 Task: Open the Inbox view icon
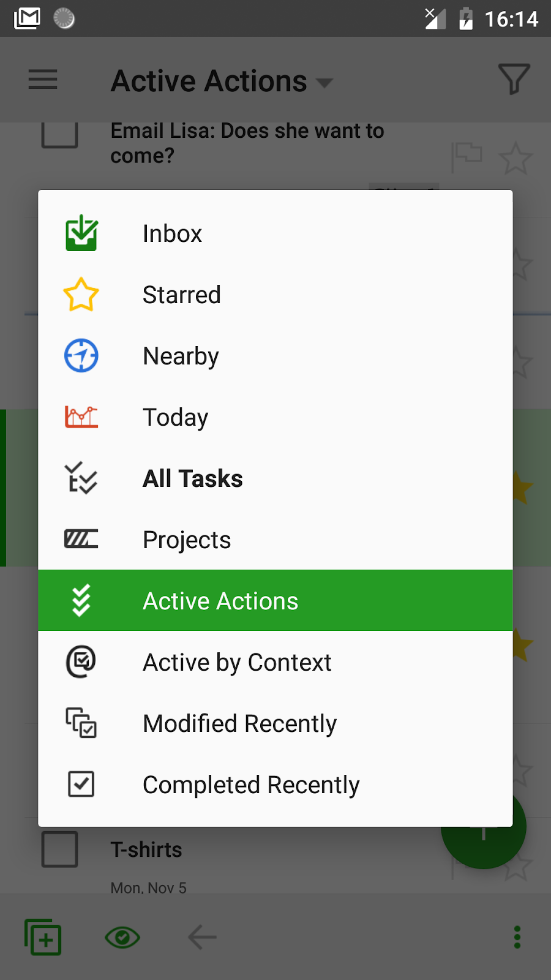coord(81,233)
